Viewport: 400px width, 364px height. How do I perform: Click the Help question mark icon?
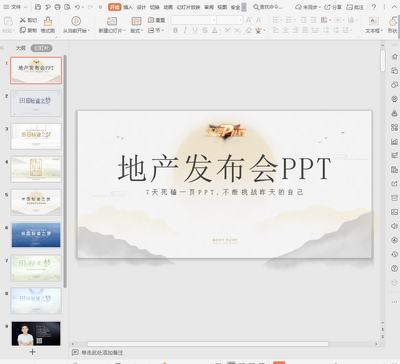374,7
